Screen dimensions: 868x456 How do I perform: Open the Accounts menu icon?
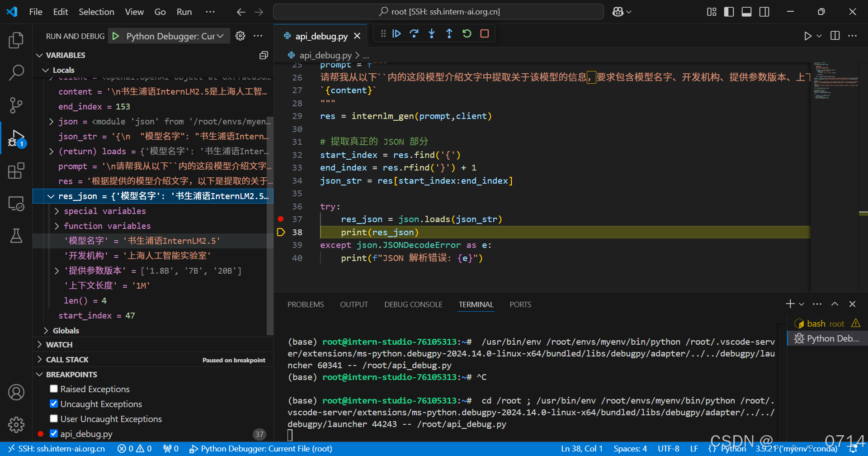[16, 392]
